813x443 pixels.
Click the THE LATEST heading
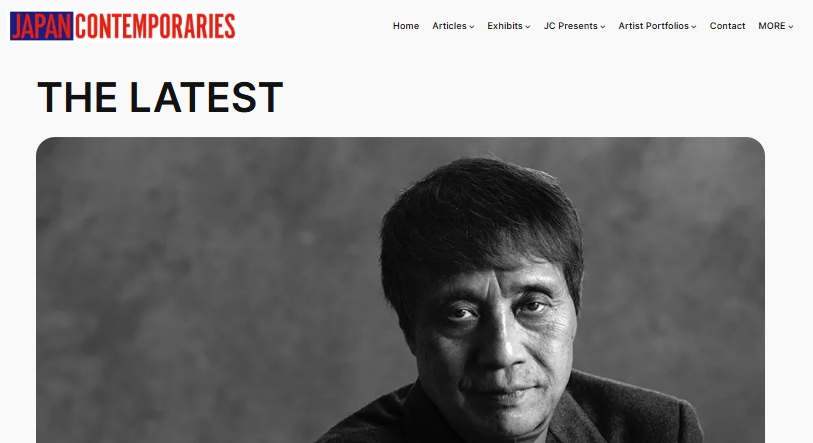coord(160,97)
